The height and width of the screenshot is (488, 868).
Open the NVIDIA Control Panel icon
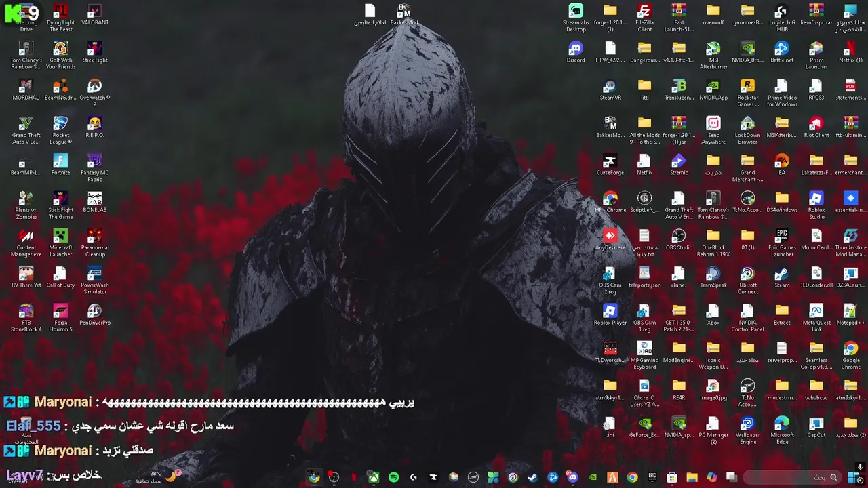tap(747, 319)
